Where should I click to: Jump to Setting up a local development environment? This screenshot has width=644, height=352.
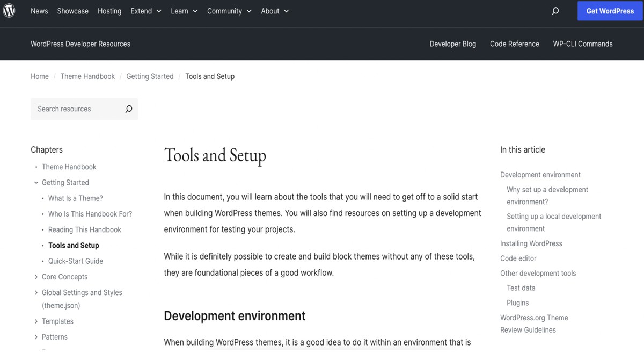tap(554, 222)
